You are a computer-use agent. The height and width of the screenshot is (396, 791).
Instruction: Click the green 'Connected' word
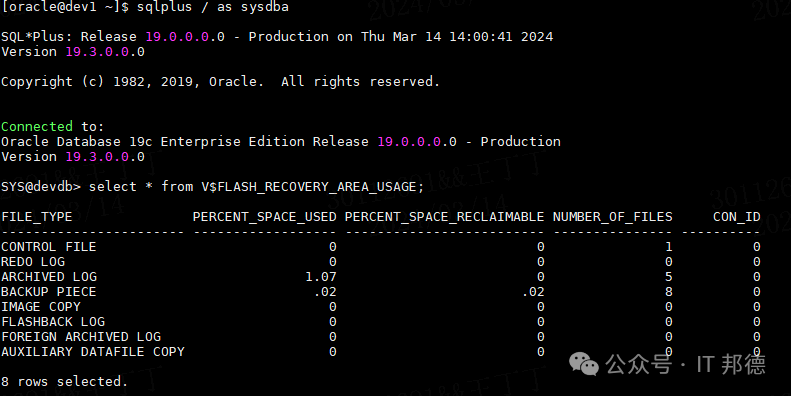pyautogui.click(x=37, y=126)
